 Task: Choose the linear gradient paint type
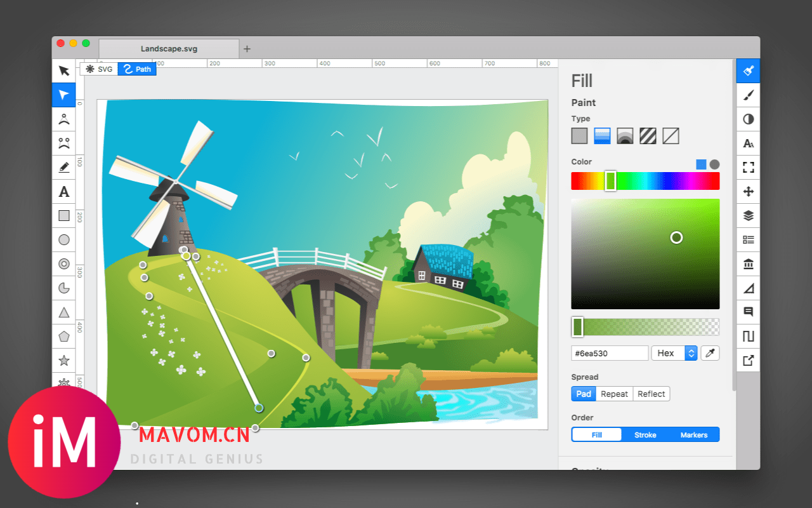pyautogui.click(x=602, y=136)
